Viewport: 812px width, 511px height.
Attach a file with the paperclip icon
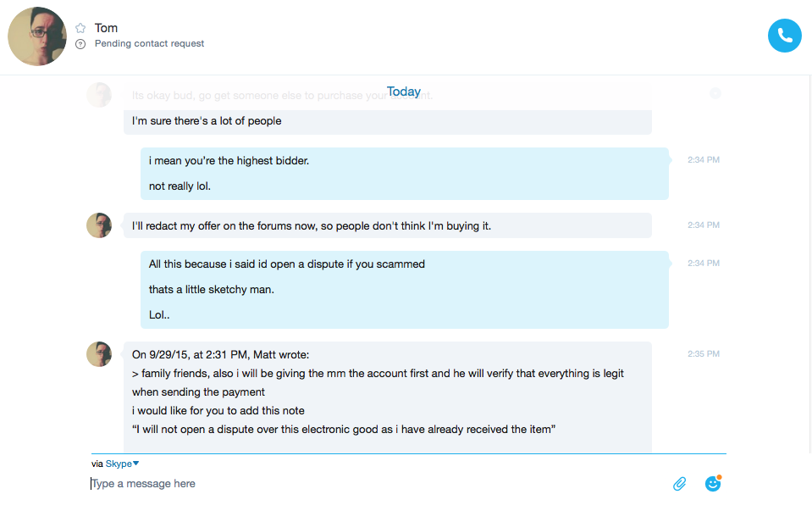(679, 484)
